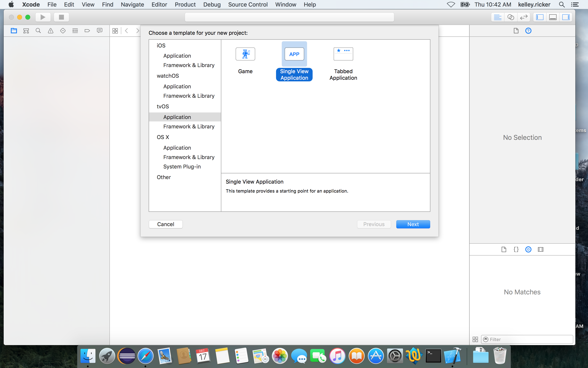Open the Debug navigator icon
This screenshot has height=368, width=588.
point(75,31)
